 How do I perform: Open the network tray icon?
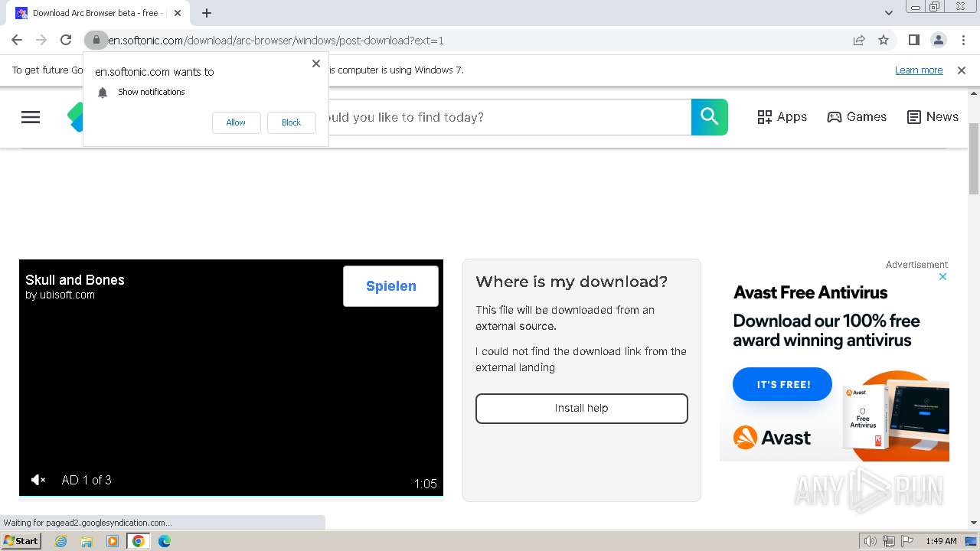tap(889, 541)
